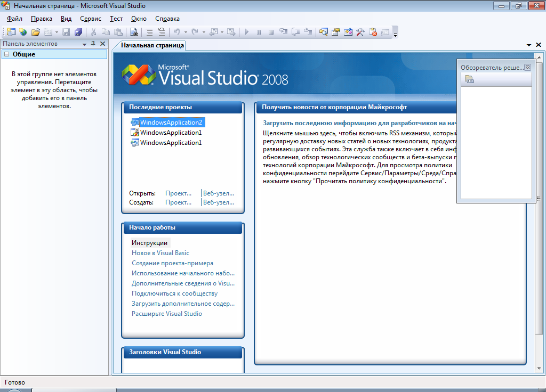Click the Open File folder icon

[x=36, y=32]
